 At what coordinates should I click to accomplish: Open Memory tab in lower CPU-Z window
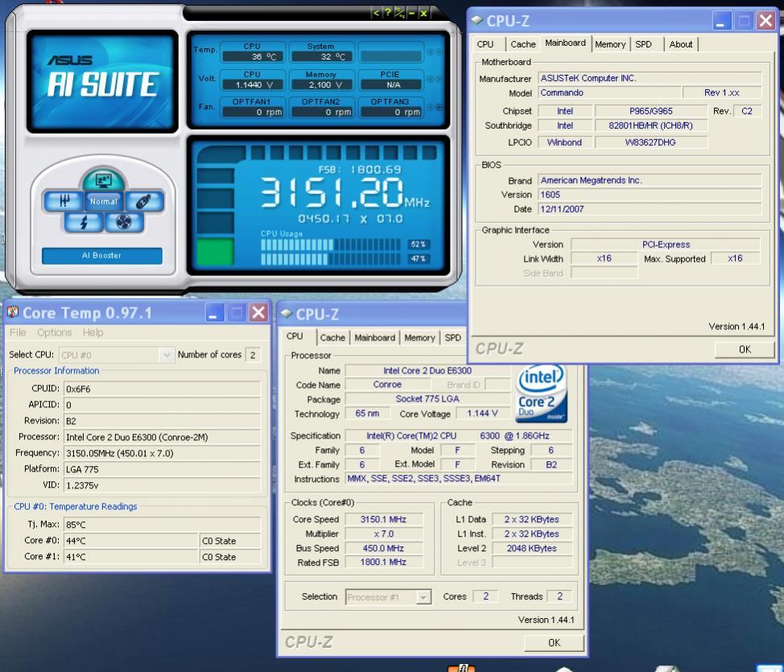click(419, 338)
